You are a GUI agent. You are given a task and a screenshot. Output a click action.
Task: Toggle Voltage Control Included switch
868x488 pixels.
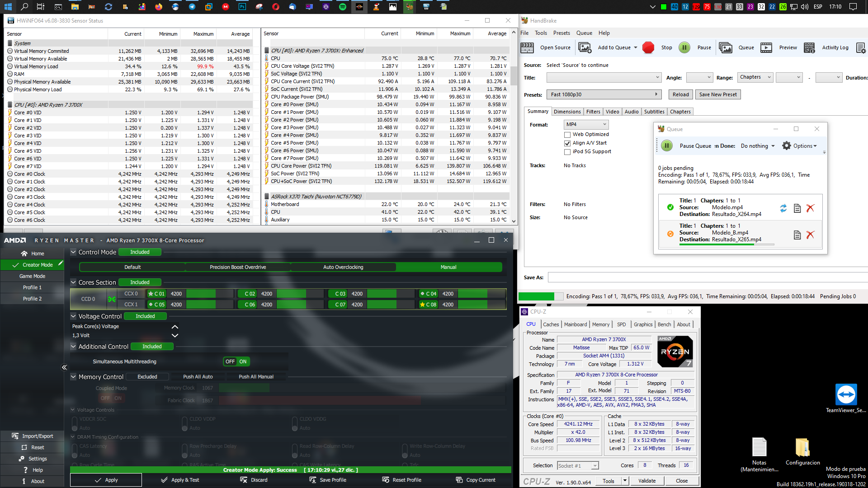(145, 316)
